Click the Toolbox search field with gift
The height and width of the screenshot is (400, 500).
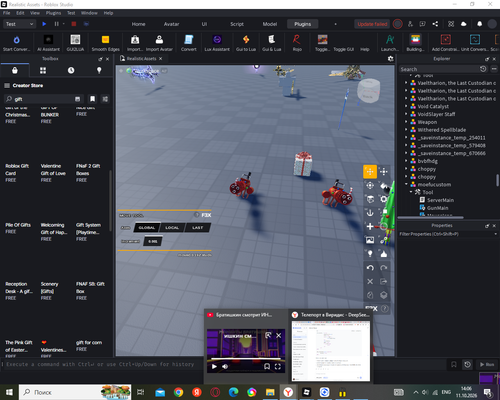42,99
